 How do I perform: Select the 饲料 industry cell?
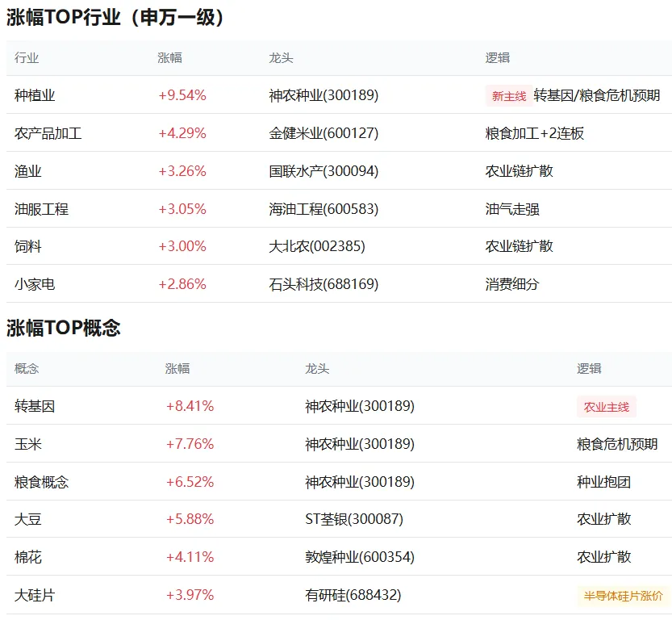pyautogui.click(x=28, y=246)
